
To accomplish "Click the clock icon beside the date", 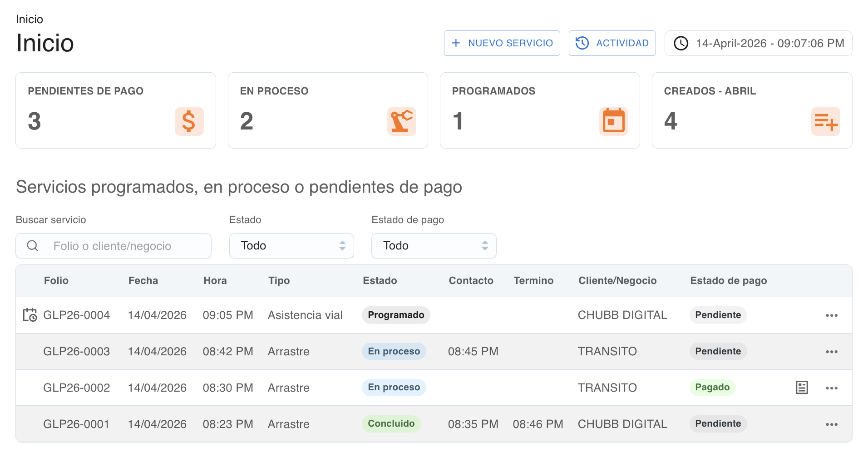I will (681, 44).
